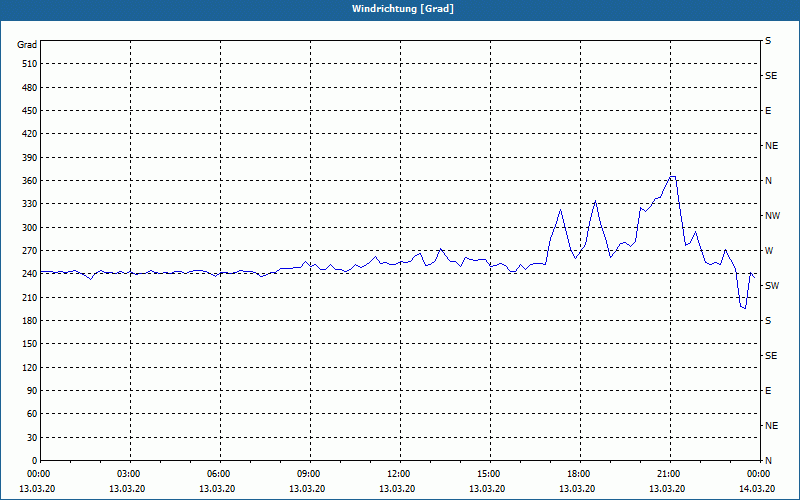Viewport: 800px width, 500px height.
Task: Select the 06:00 time axis label
Action: tap(218, 473)
